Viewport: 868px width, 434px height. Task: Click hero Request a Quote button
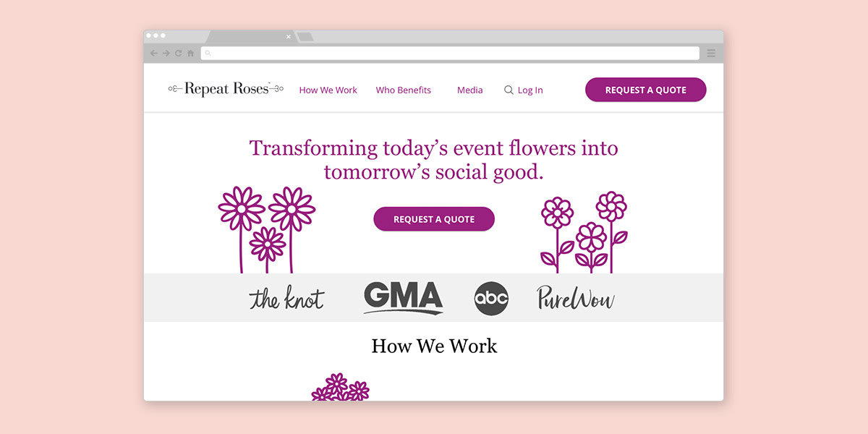[x=434, y=219]
